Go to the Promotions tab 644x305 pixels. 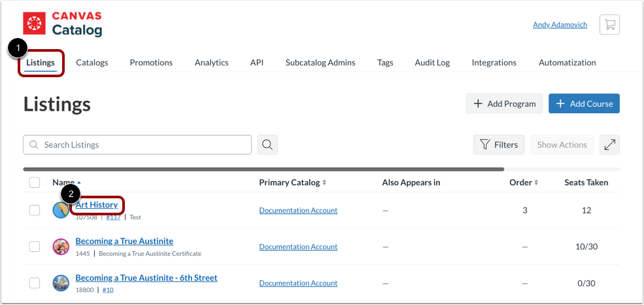(151, 62)
